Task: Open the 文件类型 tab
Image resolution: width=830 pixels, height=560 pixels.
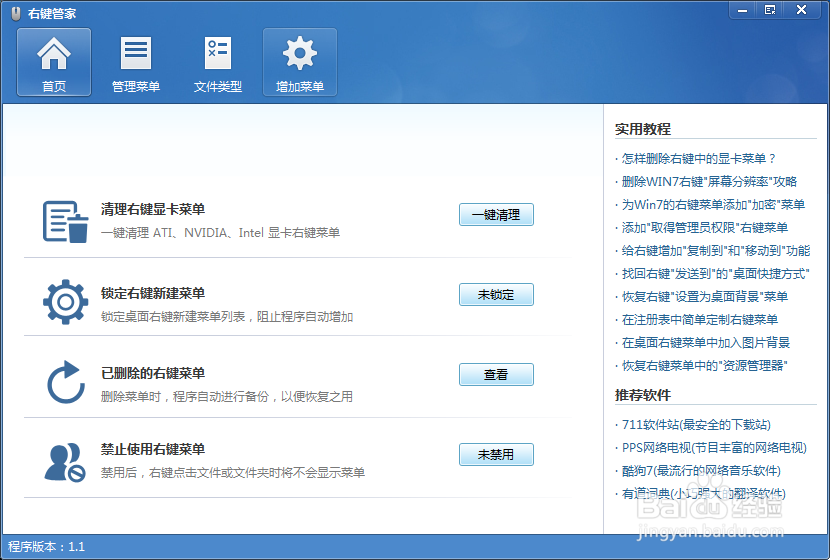Action: (x=218, y=62)
